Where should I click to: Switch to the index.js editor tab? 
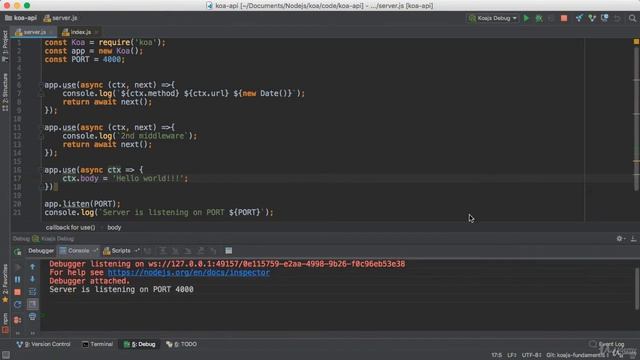(80, 32)
